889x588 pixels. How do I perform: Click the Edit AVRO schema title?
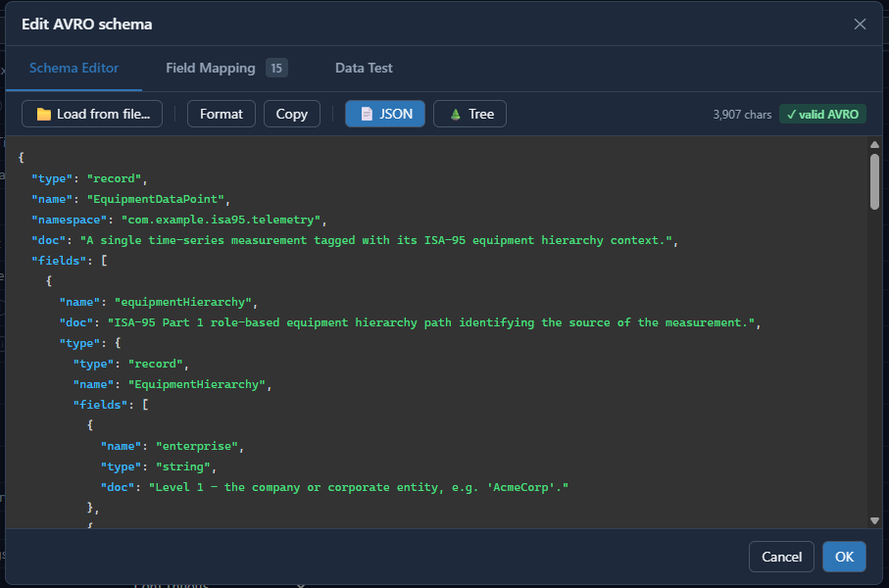tap(87, 24)
